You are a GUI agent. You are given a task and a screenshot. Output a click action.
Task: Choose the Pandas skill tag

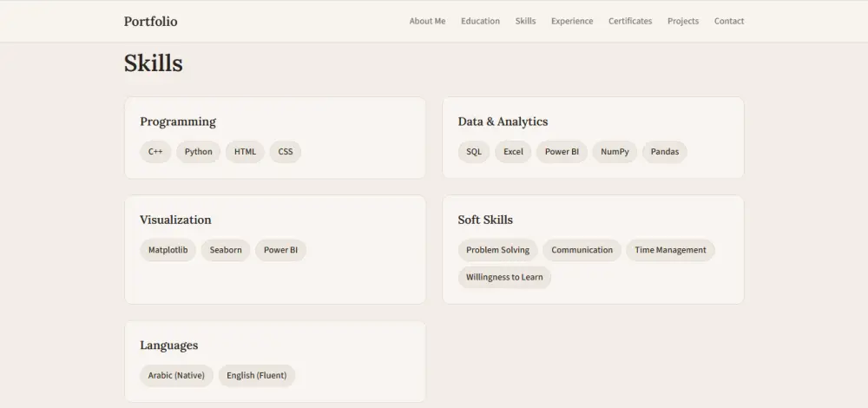[665, 152]
